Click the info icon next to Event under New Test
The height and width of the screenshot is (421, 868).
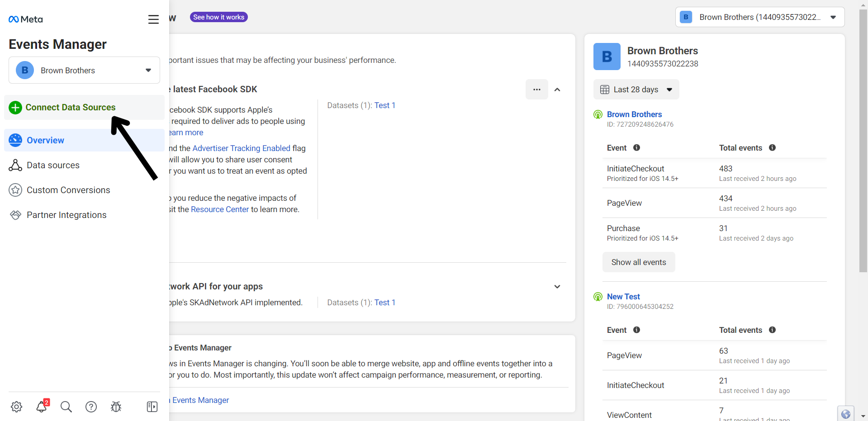(x=636, y=330)
